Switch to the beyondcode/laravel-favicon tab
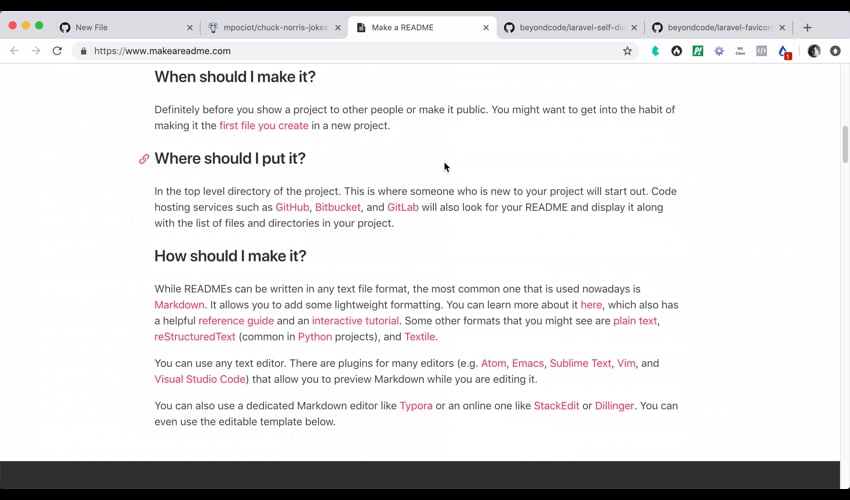The width and height of the screenshot is (850, 500). tap(717, 28)
